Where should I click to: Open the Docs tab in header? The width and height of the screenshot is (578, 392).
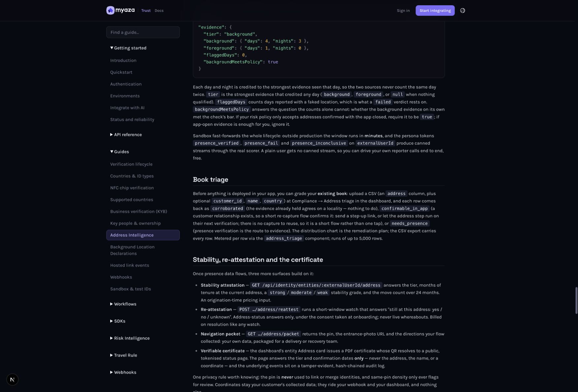pos(159,11)
